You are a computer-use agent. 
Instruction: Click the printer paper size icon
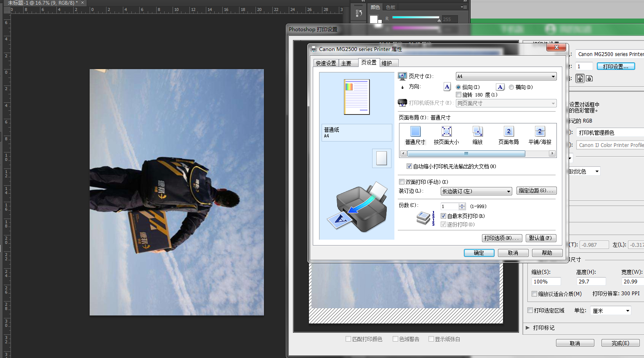pos(402,103)
